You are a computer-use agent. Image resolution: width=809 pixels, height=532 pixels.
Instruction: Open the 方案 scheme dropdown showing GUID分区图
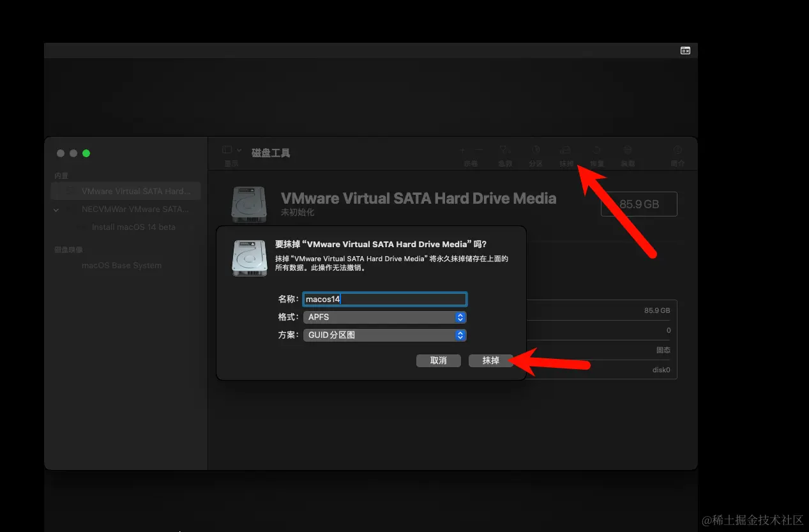point(385,335)
